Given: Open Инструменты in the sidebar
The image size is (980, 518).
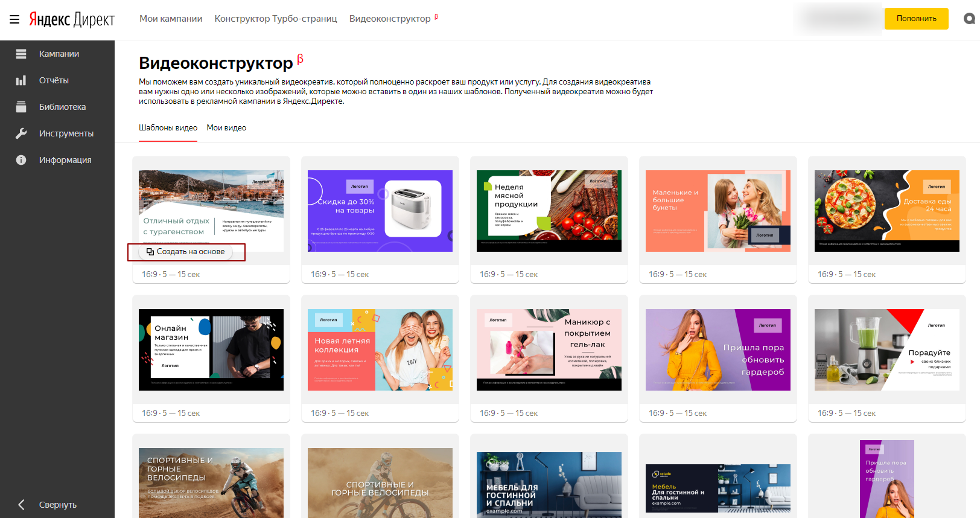Looking at the screenshot, I should click(66, 133).
